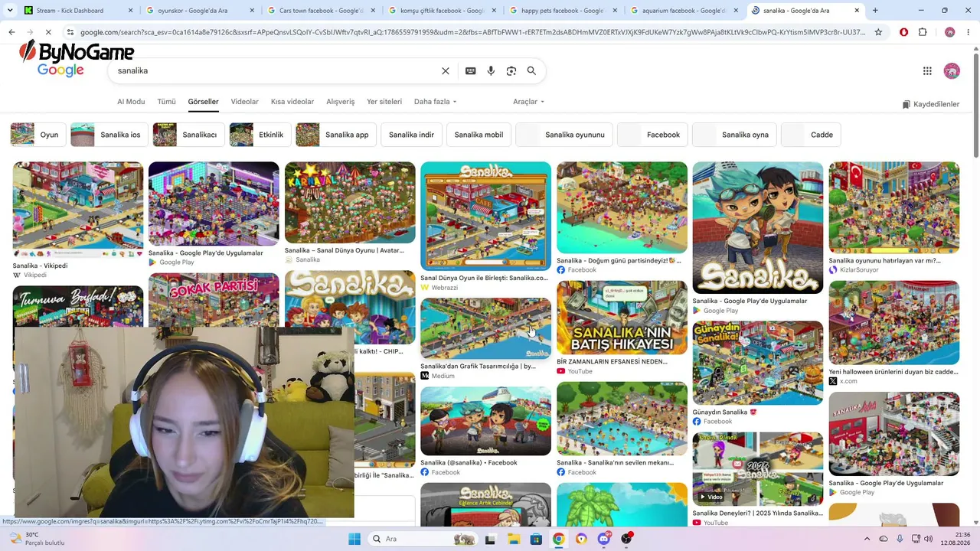Open the Task View icon in the taskbar

tap(490, 539)
